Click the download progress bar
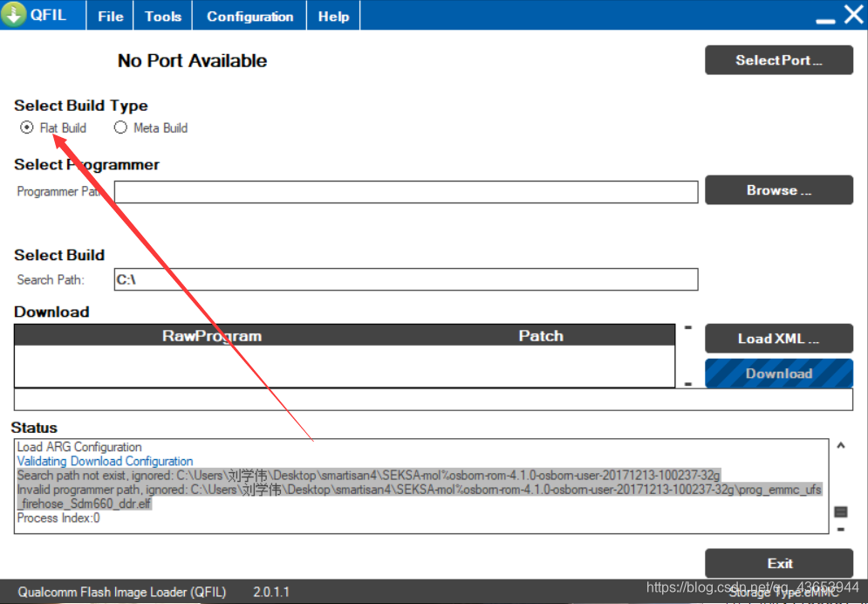 [x=434, y=400]
